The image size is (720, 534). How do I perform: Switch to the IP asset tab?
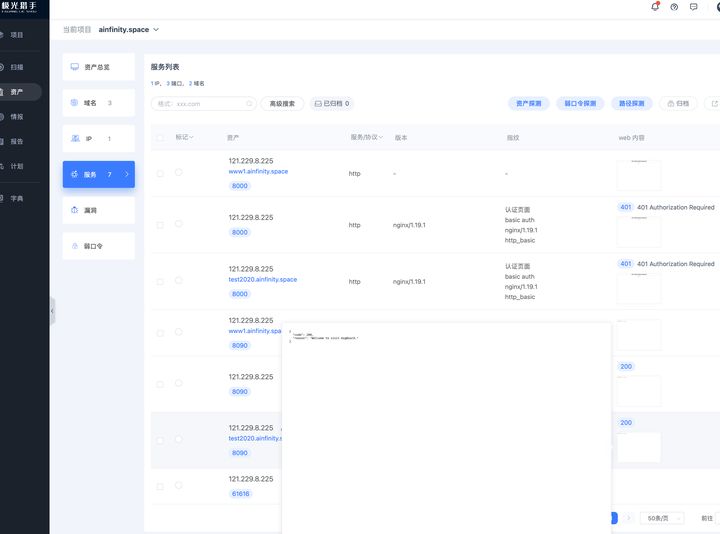click(x=99, y=139)
